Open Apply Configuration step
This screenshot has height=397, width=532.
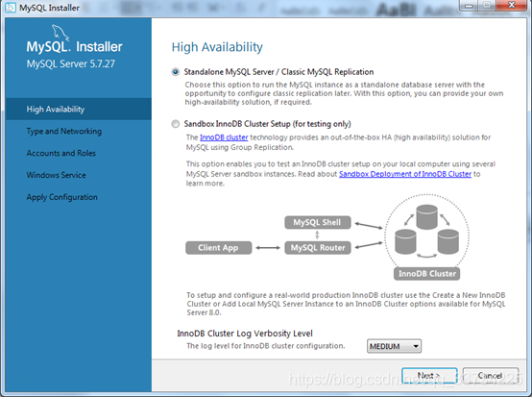62,197
